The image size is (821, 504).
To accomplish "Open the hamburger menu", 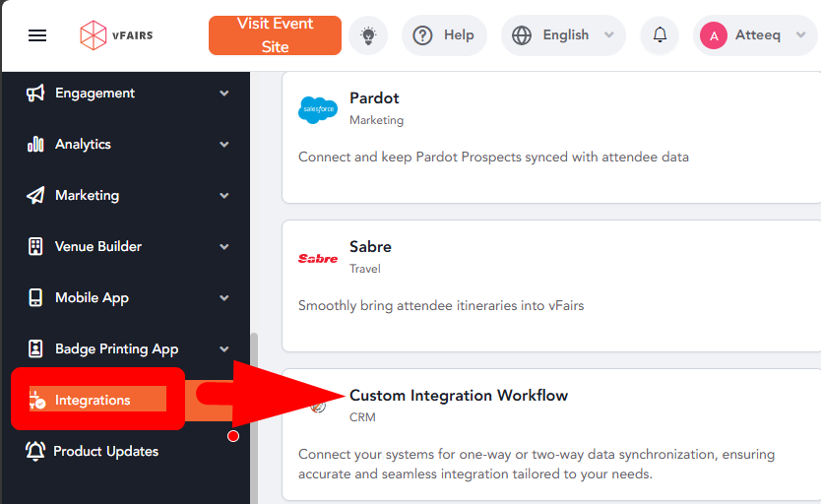I will coord(37,35).
